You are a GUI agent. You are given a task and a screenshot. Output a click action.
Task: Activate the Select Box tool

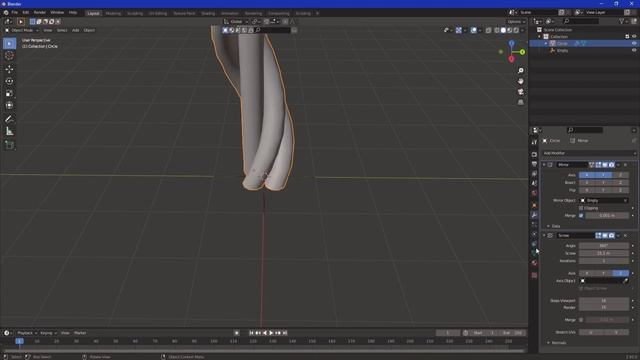pyautogui.click(x=9, y=43)
